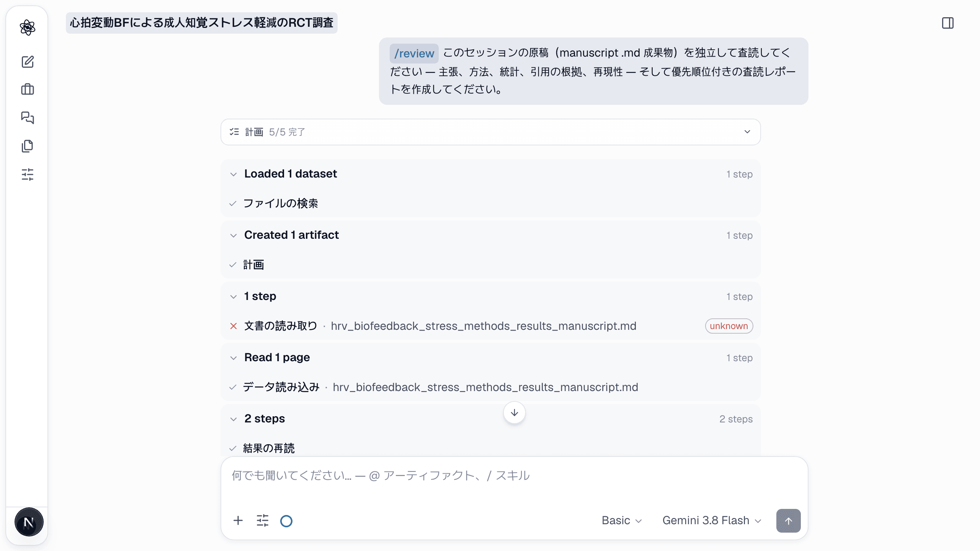Image resolution: width=980 pixels, height=551 pixels.
Task: Open sidebar settings sliders icon
Action: pyautogui.click(x=28, y=174)
